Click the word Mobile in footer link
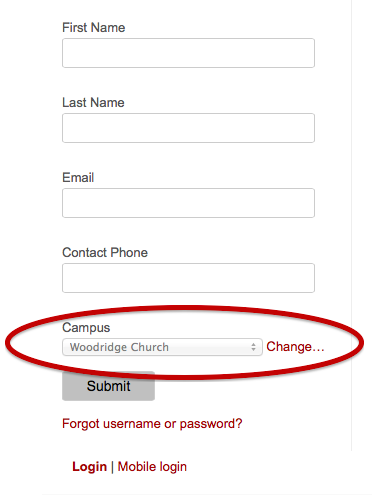This screenshot has height=495, width=372. pyautogui.click(x=137, y=466)
